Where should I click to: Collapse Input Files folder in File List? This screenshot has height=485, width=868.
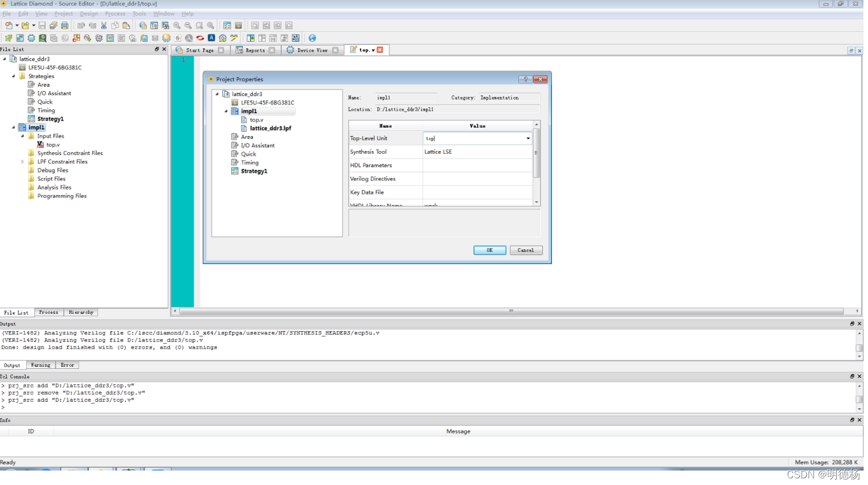pyautogui.click(x=23, y=136)
